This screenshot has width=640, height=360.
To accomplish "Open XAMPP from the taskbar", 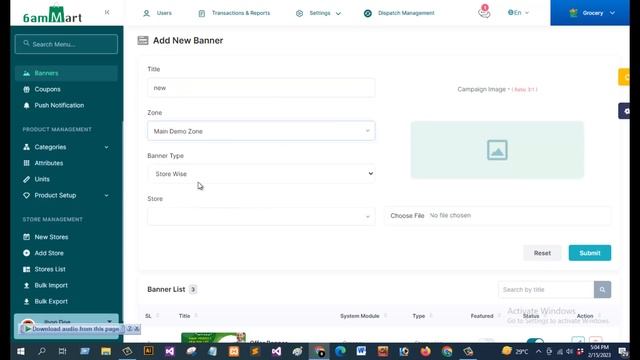I will point(233,351).
